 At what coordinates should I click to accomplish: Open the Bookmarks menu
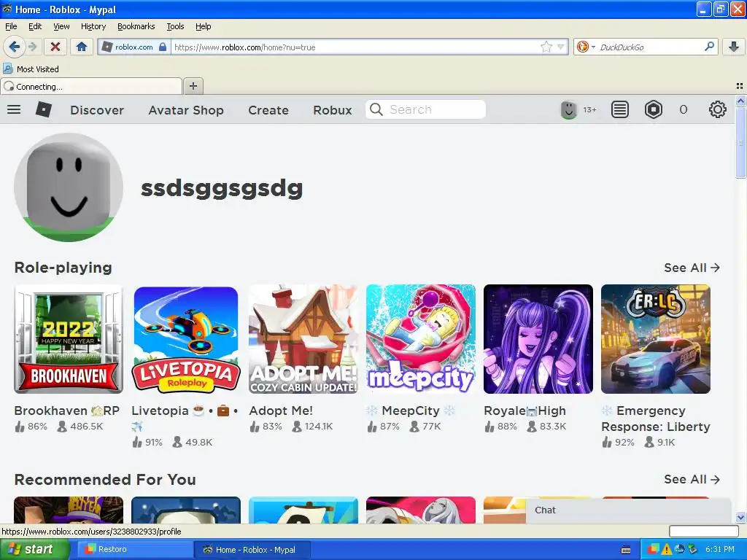(x=136, y=26)
